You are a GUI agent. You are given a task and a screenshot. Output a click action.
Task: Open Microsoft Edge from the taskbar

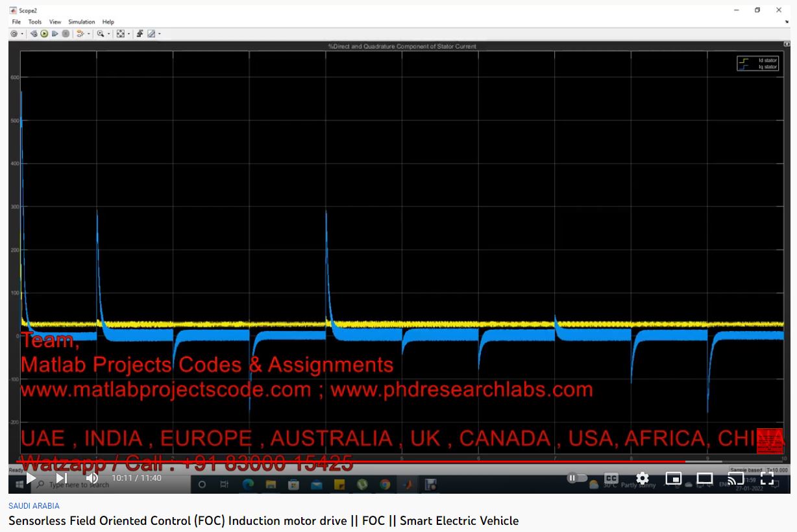pos(248,484)
